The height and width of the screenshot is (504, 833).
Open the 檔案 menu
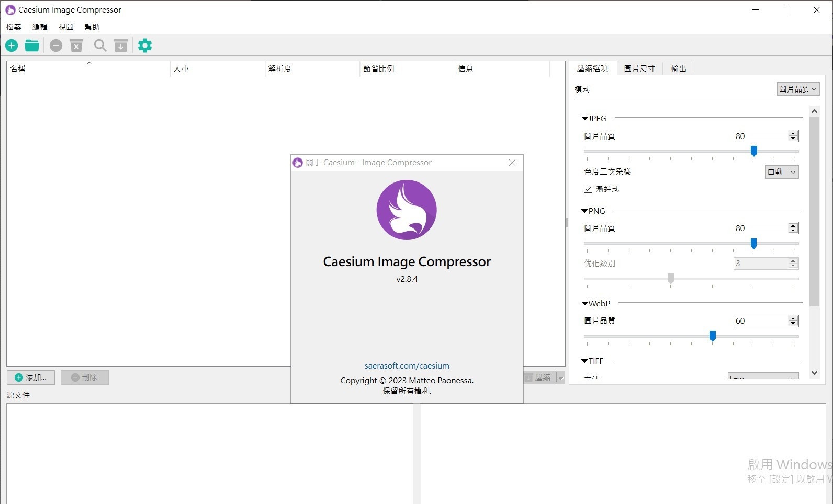point(14,27)
